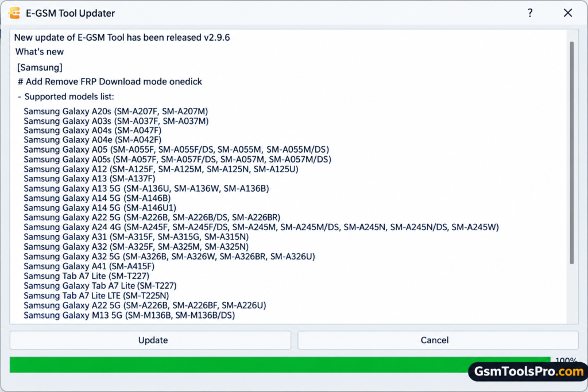Image resolution: width=588 pixels, height=392 pixels.
Task: Select the Galaxy A14 5G (SM-A146B) row
Action: 97,198
